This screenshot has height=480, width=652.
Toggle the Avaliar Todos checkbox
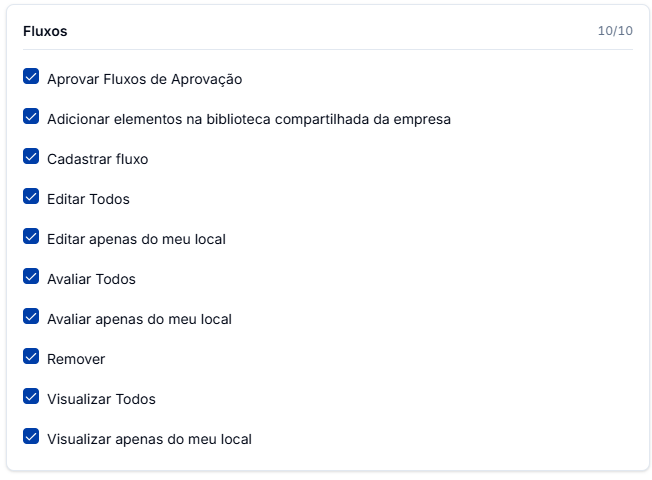[x=31, y=276]
